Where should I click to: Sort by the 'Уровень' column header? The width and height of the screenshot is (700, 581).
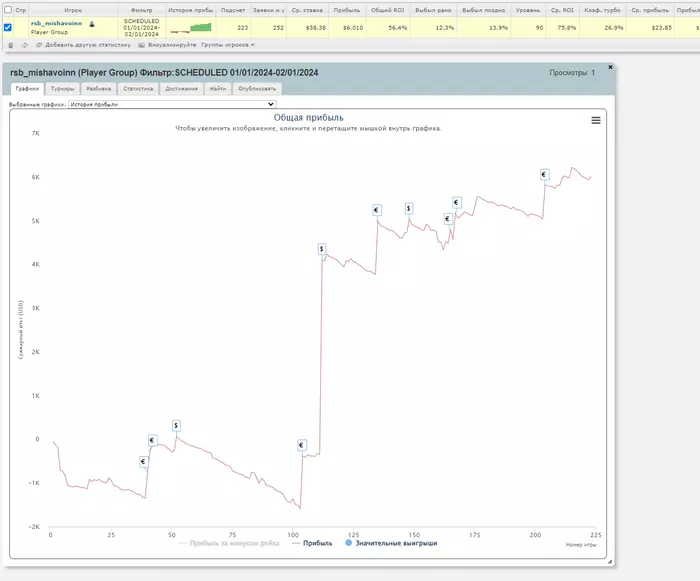528,10
